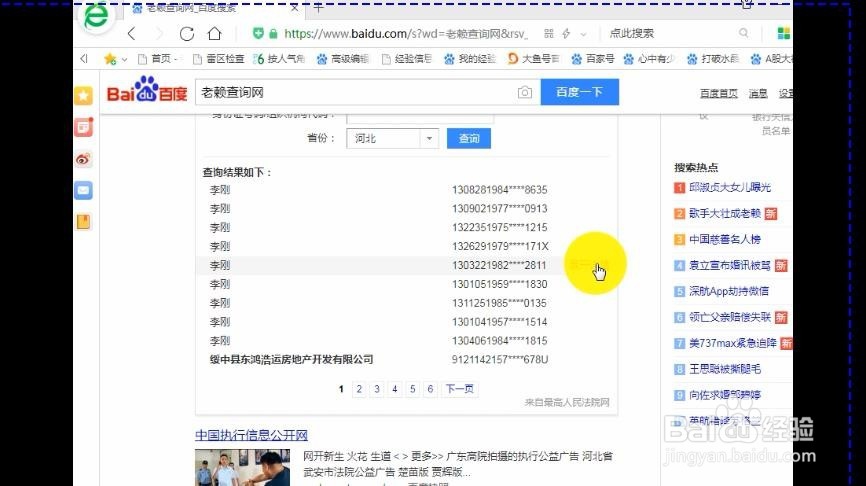Click the highlighted 李刚 row ending 2811

click(x=406, y=265)
